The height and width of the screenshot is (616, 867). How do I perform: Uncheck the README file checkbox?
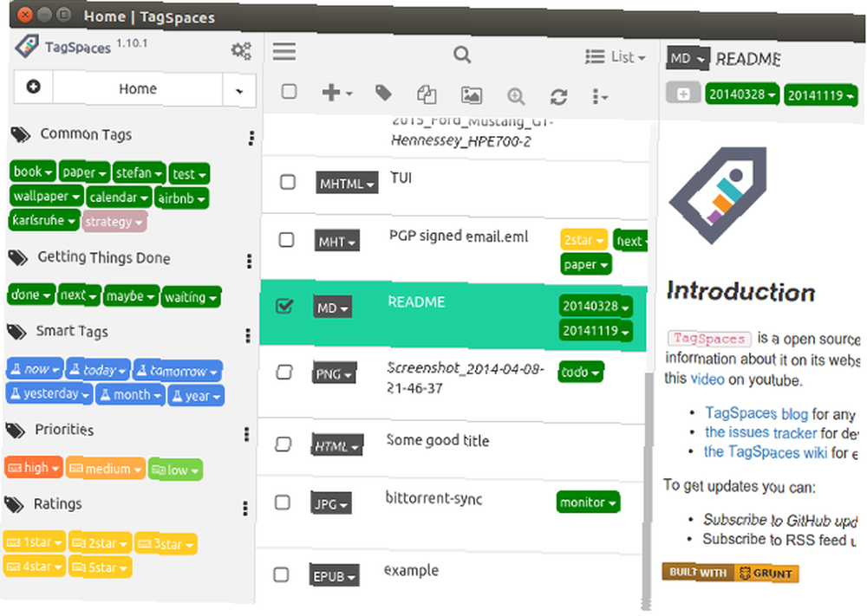click(x=284, y=306)
